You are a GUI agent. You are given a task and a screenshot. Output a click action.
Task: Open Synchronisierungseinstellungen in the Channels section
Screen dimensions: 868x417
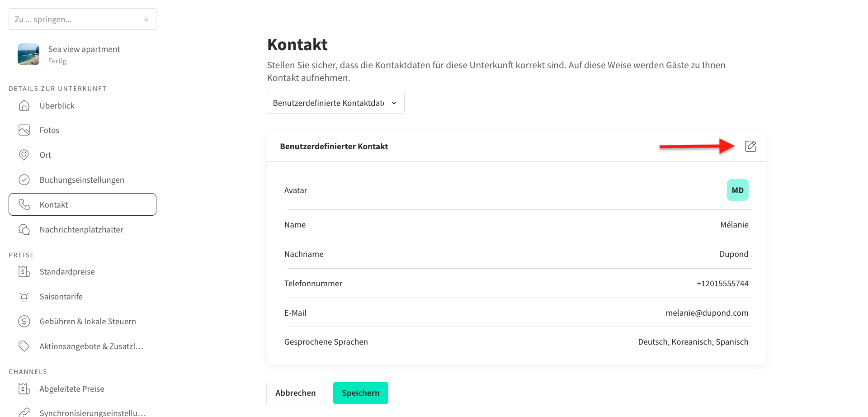click(82, 412)
